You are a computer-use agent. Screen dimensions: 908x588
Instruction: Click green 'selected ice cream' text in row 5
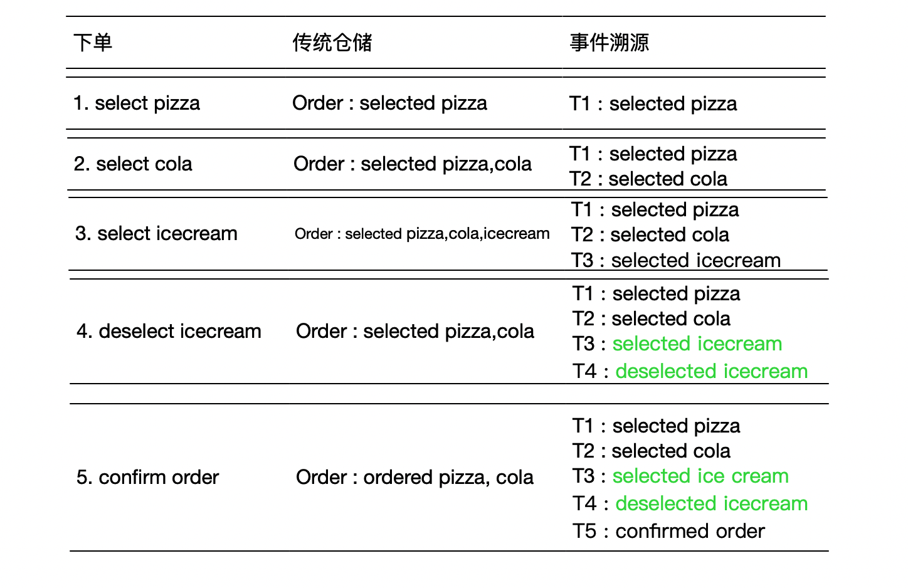[700, 476]
